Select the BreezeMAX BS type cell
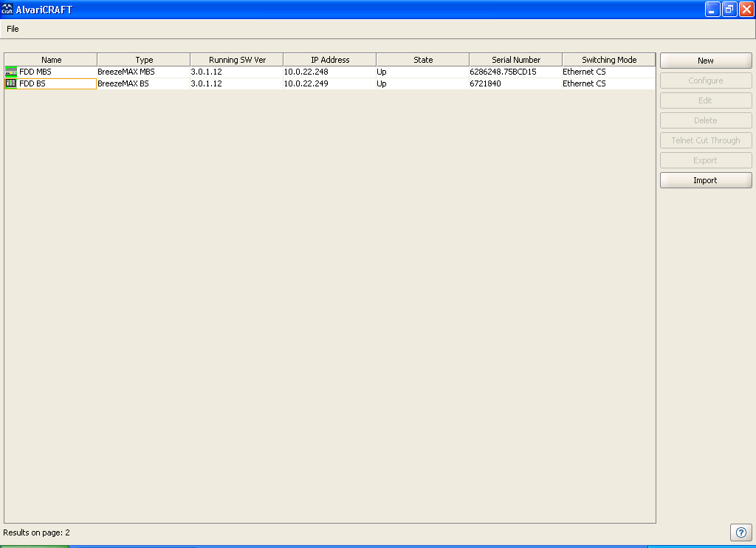The width and height of the screenshot is (756, 548). 123,83
